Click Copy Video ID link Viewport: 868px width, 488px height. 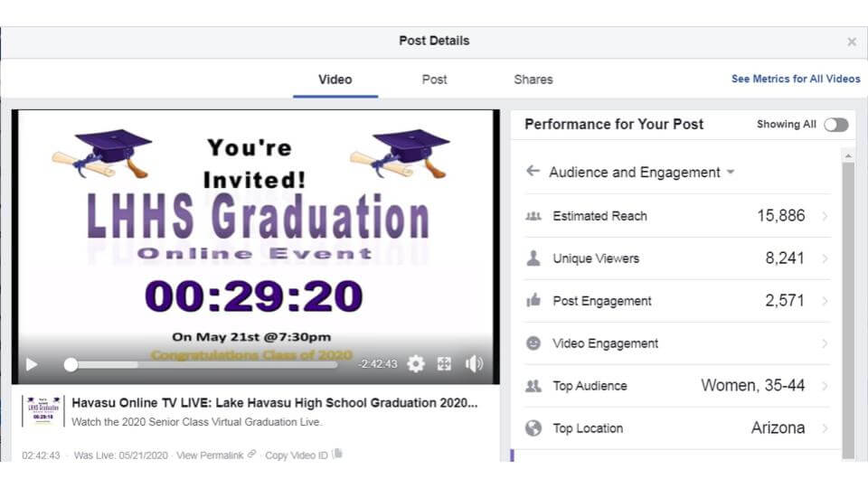tap(297, 455)
